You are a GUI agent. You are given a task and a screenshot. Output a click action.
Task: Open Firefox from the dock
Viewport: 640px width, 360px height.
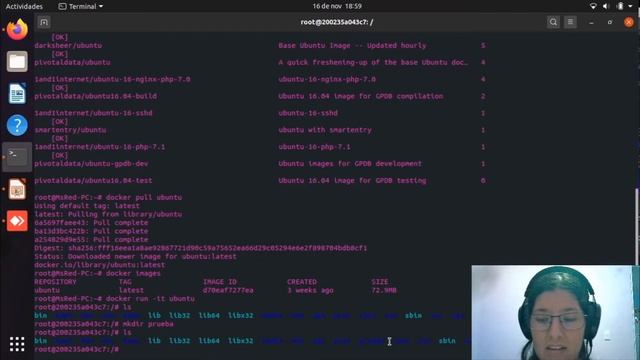pos(17,29)
